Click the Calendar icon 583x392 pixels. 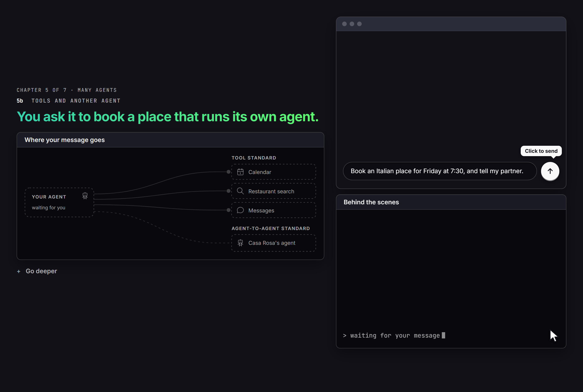[x=240, y=172]
